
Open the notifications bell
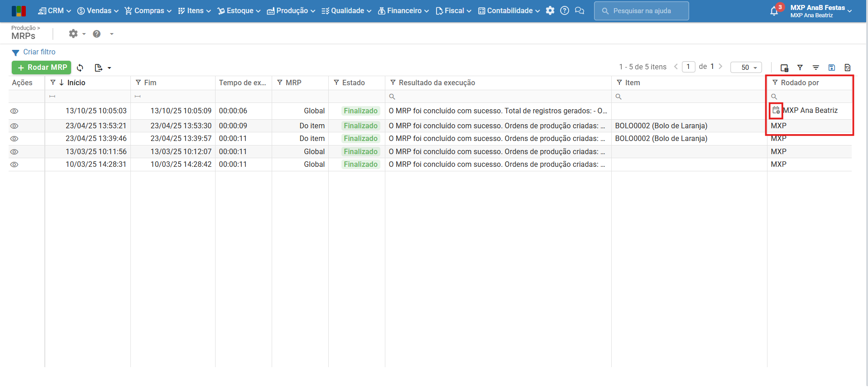[x=774, y=11]
